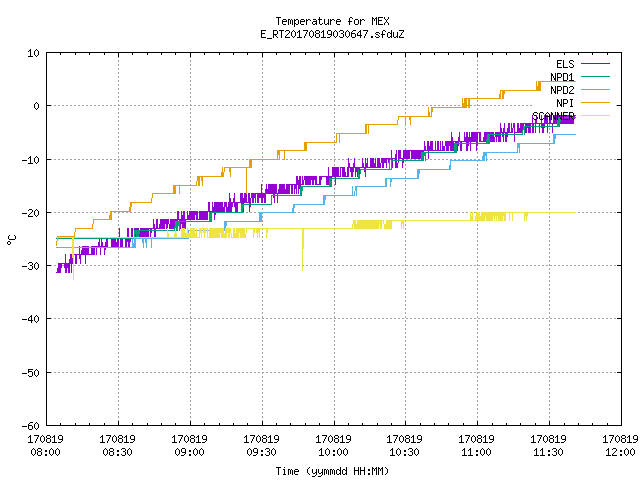Click the end of the yellow SCANNER trace at -20
Screen dimensions: 640x480
pyautogui.click(x=575, y=213)
